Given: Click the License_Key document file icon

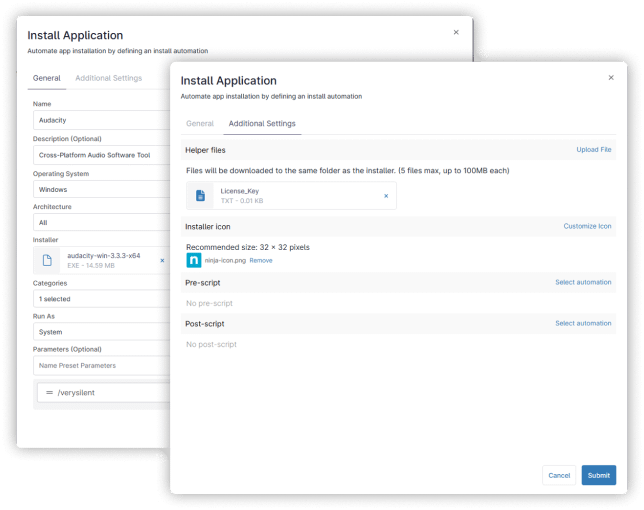Looking at the screenshot, I should point(200,195).
